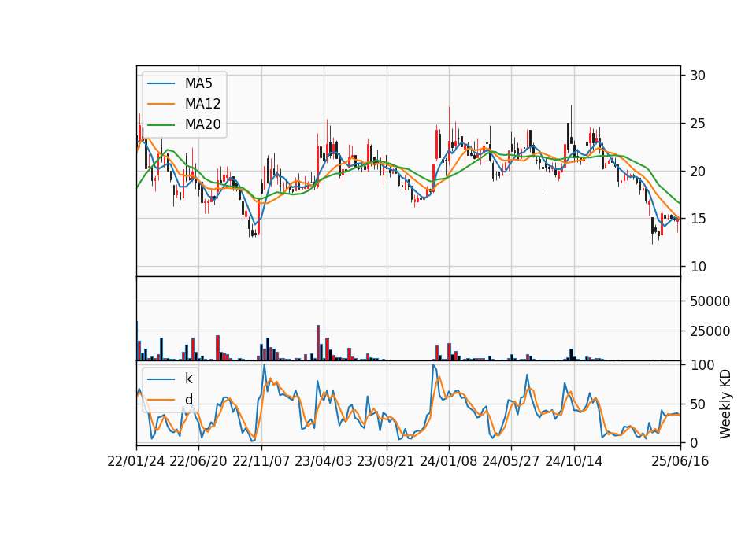Click the price axis value 30

click(698, 76)
